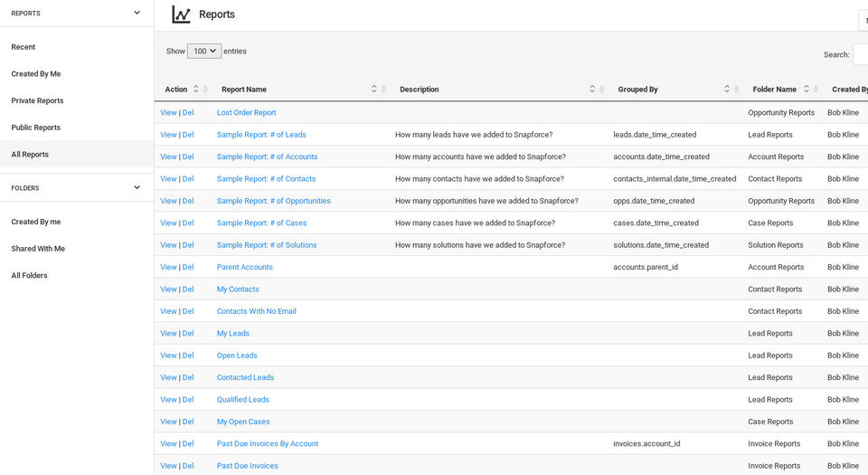The image size is (868, 475).
Task: Open Past Due Invoices By Account report
Action: [268, 443]
